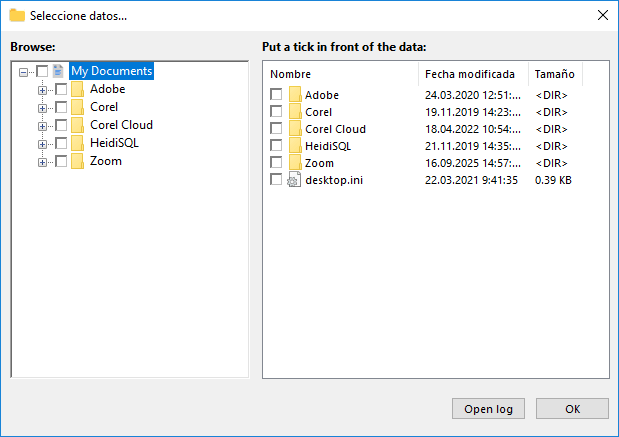Confirm with the OK button
This screenshot has width=619, height=437.
point(572,409)
